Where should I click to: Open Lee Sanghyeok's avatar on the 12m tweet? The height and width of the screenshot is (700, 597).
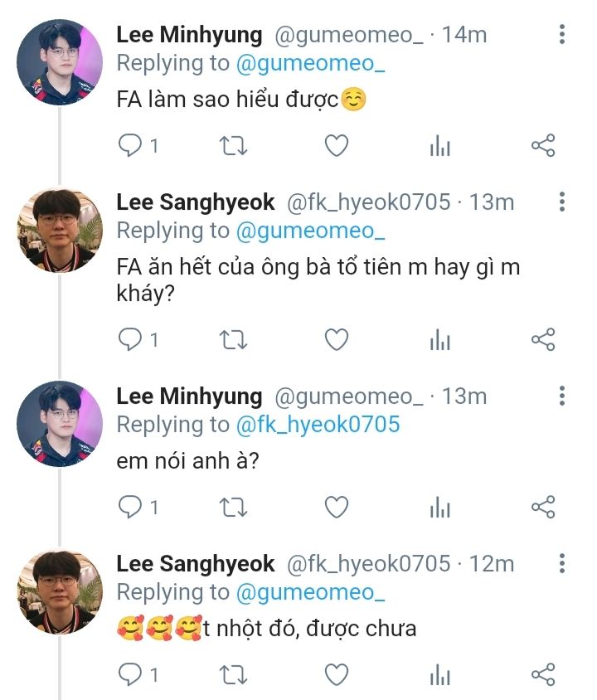(60, 592)
